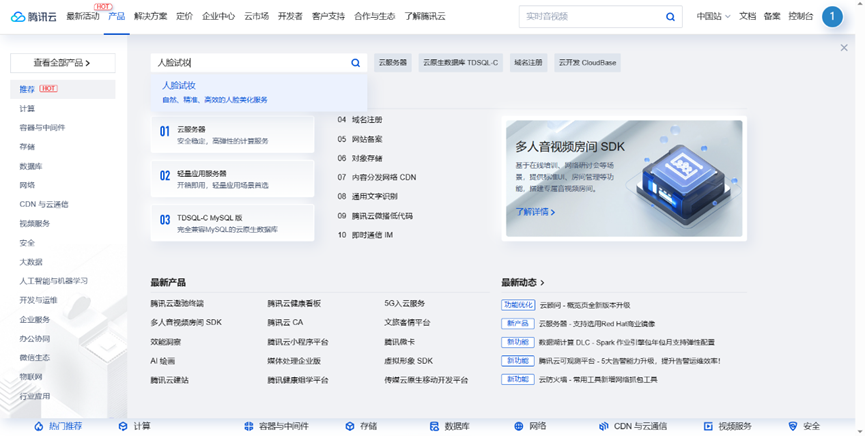Expand the 中国站 region dropdown
Screen dimensions: 865x436
pos(713,17)
